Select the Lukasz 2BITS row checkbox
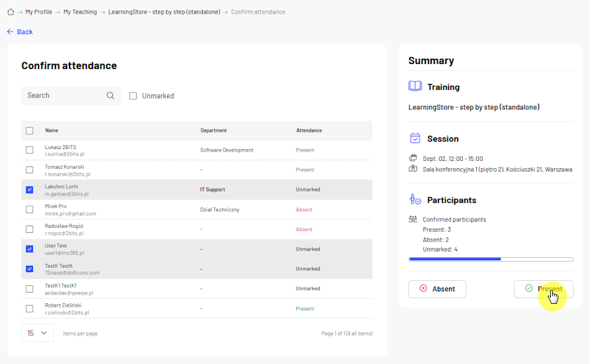 pos(29,150)
